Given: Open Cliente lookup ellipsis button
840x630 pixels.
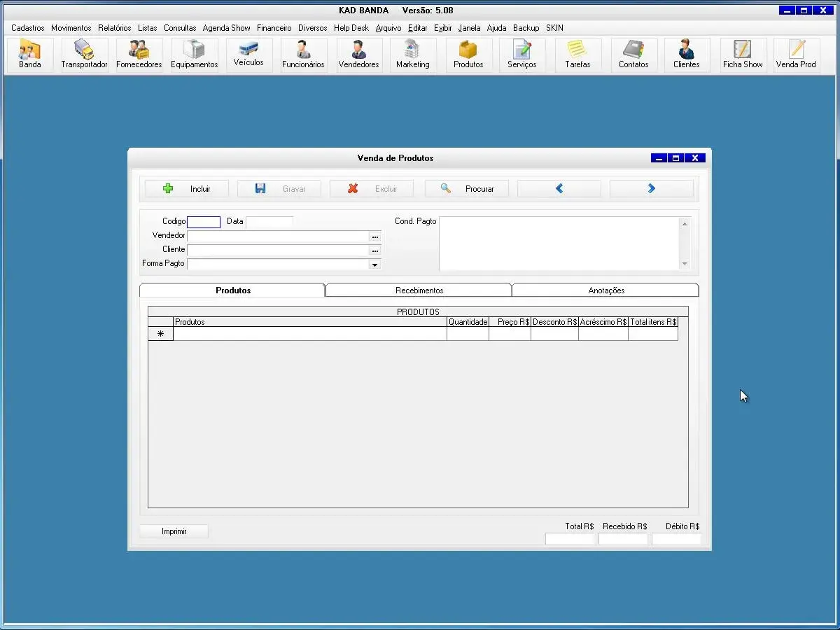Looking at the screenshot, I should pos(375,251).
